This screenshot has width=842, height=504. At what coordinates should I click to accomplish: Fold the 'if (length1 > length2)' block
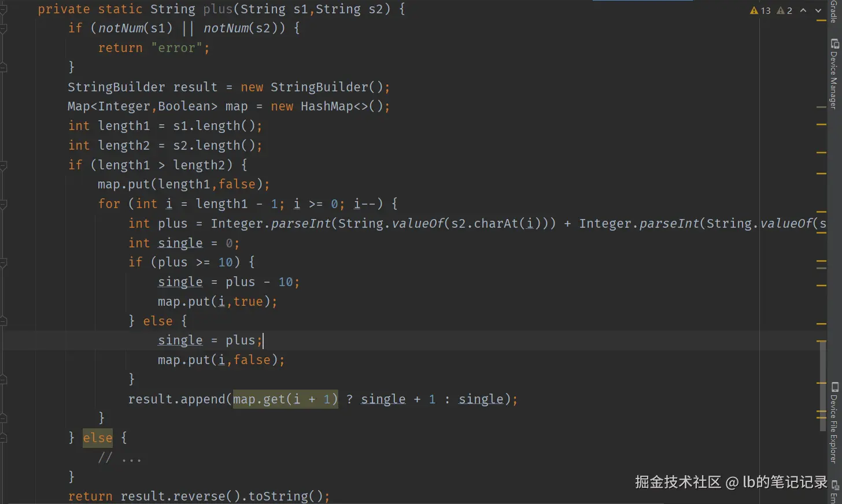[x=3, y=165]
